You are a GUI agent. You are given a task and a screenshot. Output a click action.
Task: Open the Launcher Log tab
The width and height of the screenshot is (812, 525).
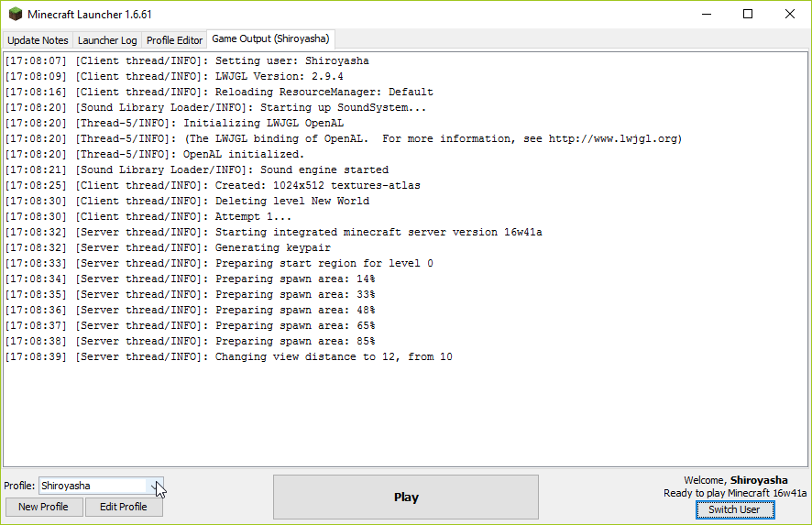[x=107, y=40]
